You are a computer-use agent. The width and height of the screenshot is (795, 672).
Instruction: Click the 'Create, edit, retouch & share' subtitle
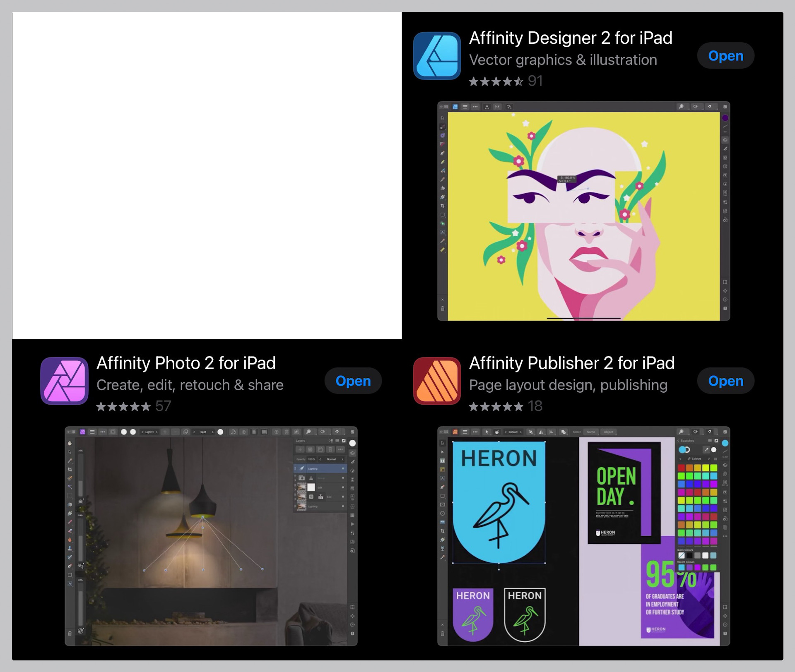coord(190,385)
